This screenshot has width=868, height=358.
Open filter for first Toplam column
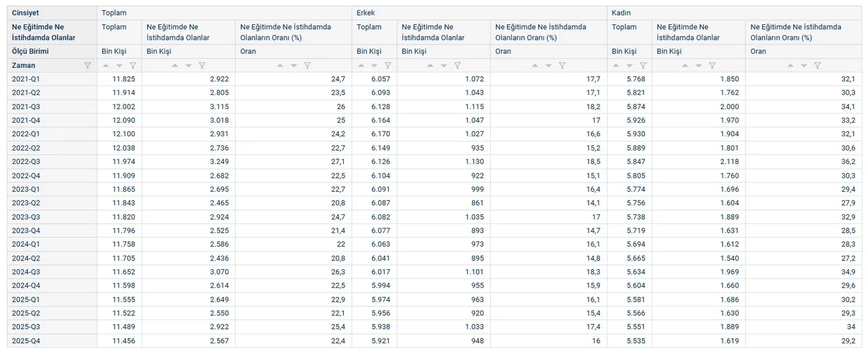(133, 66)
